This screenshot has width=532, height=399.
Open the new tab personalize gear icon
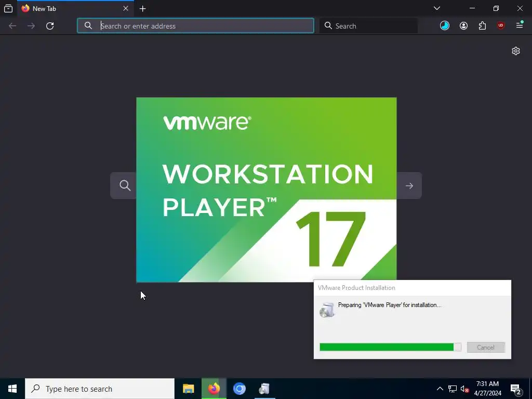point(516,51)
